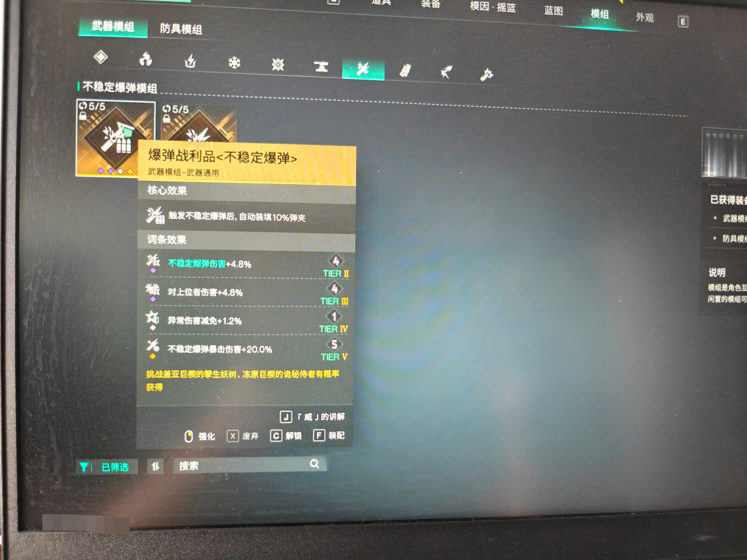
Task: Open the J「威」的讲解 explanation
Action: pyautogui.click(x=312, y=416)
